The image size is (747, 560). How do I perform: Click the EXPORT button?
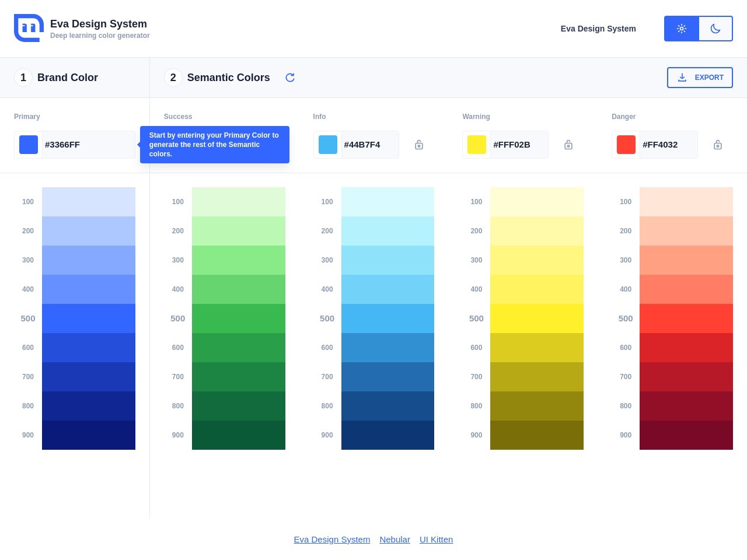pyautogui.click(x=700, y=77)
